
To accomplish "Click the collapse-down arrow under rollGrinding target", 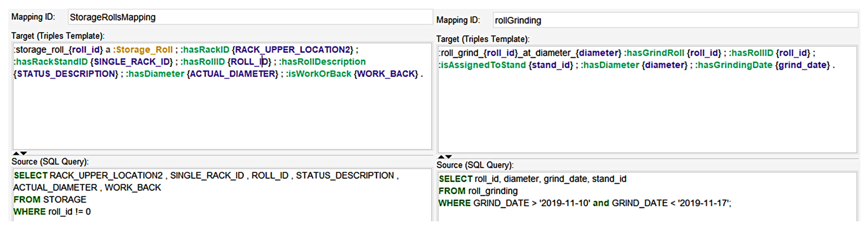I will pyautogui.click(x=448, y=157).
